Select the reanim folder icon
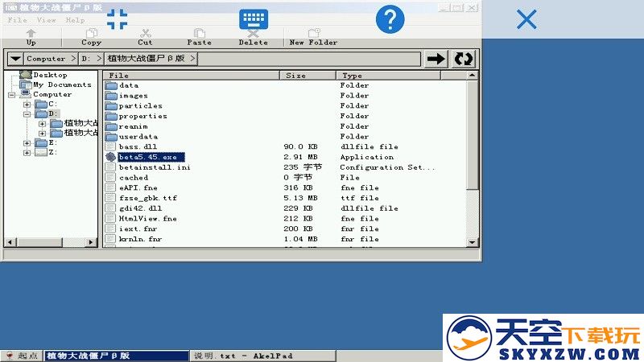The height and width of the screenshot is (362, 644). click(x=111, y=126)
